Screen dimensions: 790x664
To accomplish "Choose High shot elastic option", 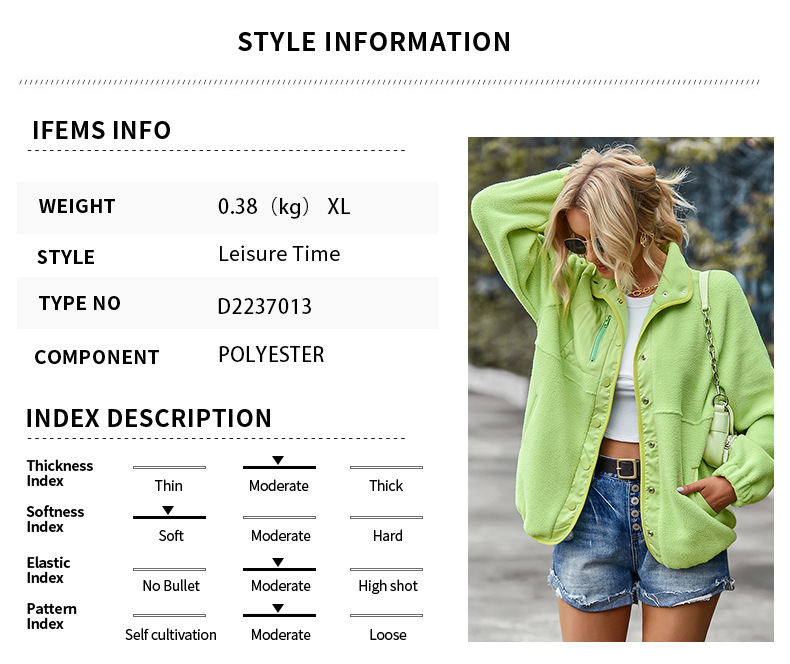I will click(388, 586).
